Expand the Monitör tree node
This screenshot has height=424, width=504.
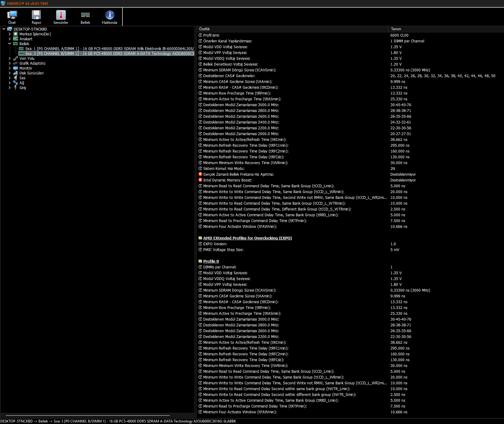[x=9, y=68]
